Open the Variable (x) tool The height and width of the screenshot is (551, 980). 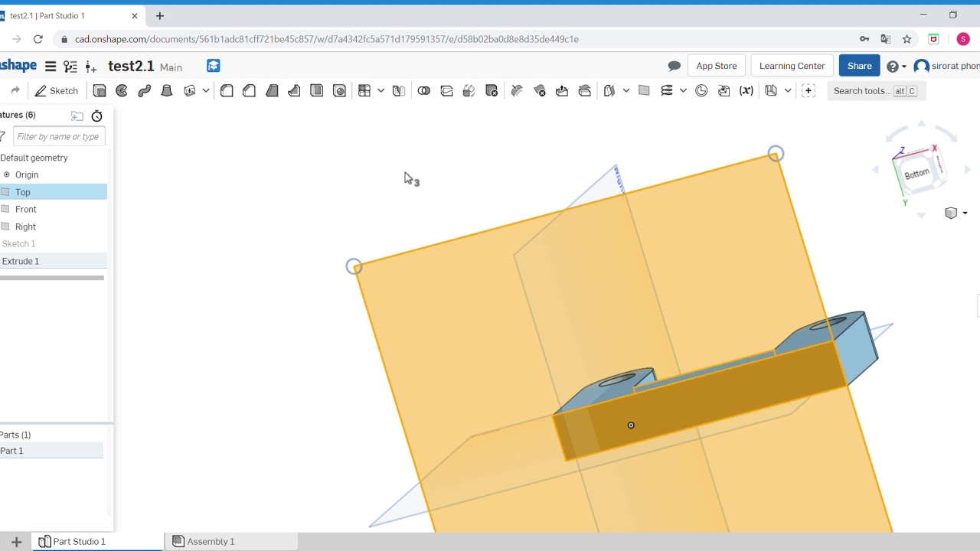[746, 91]
